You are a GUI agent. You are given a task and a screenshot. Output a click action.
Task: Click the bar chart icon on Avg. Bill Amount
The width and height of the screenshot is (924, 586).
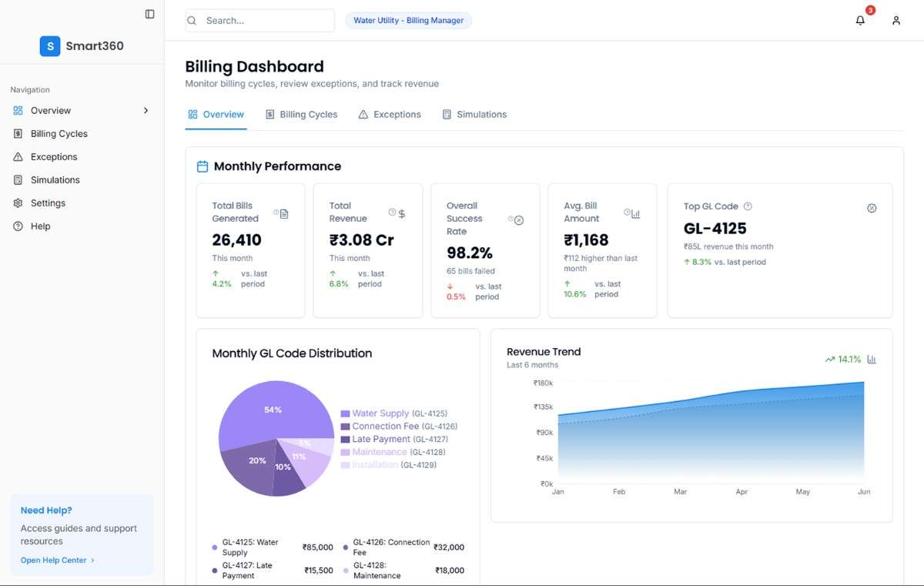tap(634, 214)
